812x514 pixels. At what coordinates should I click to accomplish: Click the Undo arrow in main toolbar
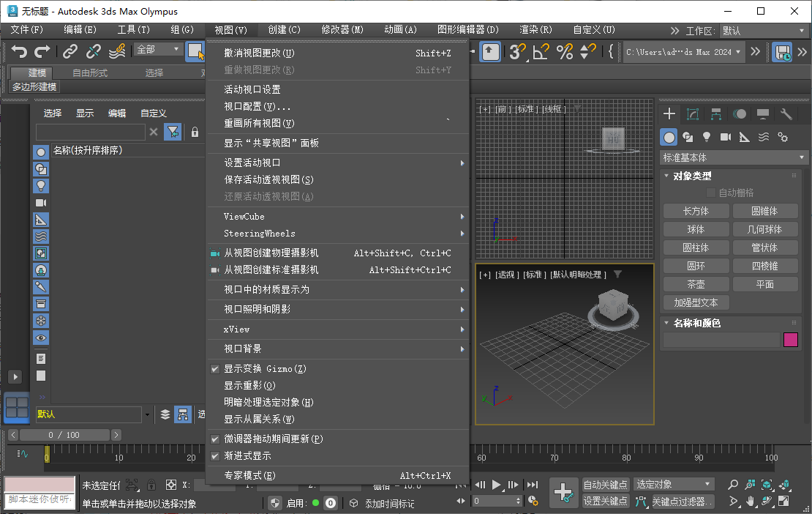click(19, 51)
